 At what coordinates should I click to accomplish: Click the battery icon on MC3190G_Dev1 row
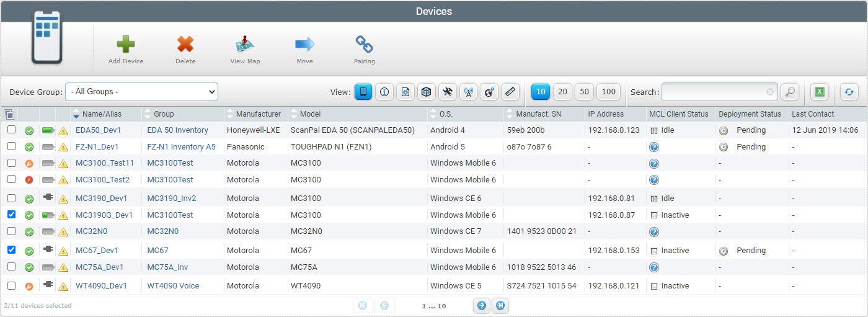(48, 215)
